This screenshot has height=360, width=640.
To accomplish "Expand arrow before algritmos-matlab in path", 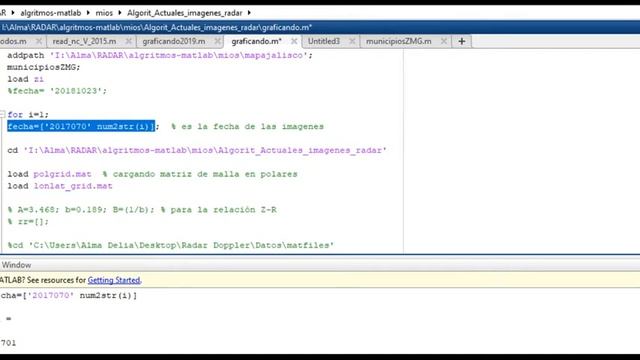I will pos(13,13).
